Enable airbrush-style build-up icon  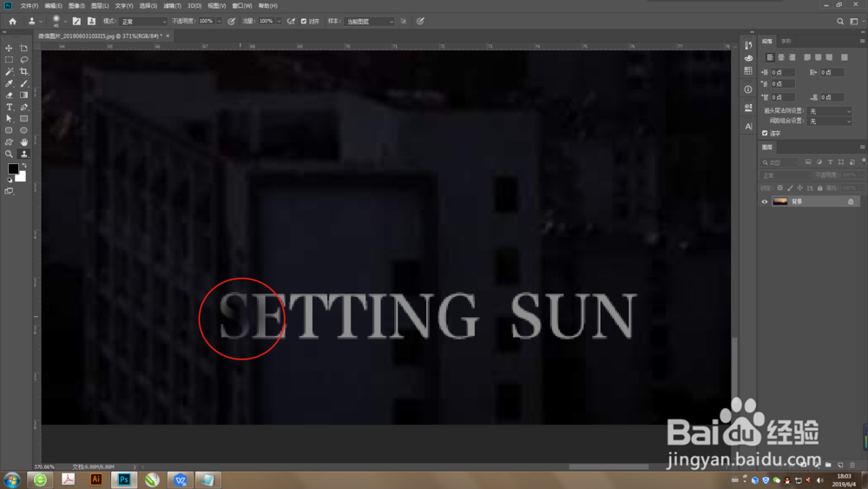(291, 21)
